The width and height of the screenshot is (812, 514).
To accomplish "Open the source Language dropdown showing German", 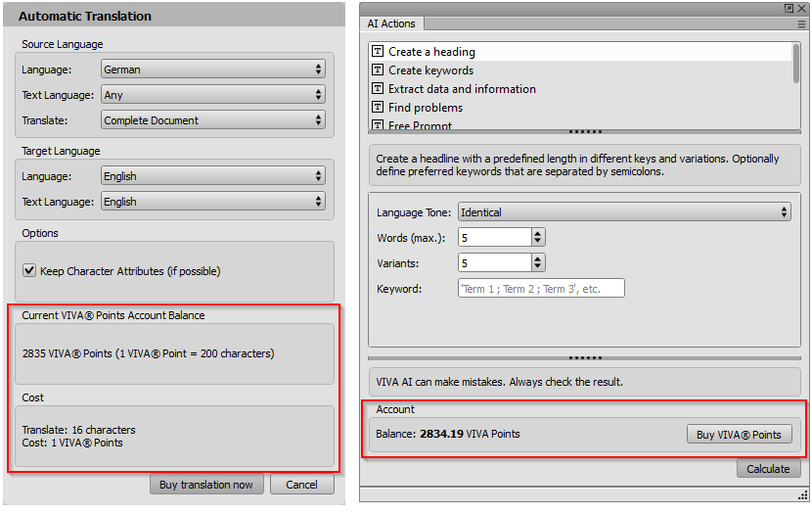I will 212,70.
